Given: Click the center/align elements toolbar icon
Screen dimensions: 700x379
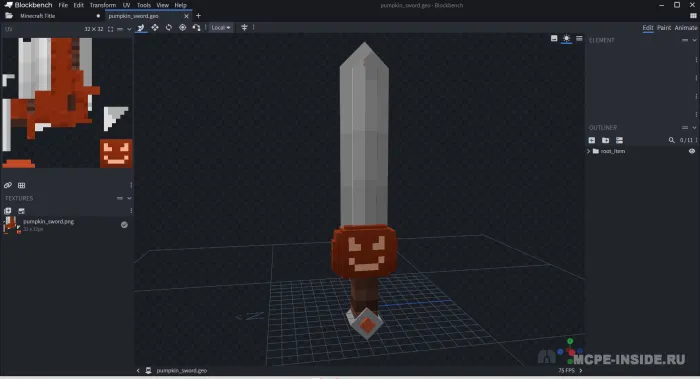Looking at the screenshot, I should [244, 28].
